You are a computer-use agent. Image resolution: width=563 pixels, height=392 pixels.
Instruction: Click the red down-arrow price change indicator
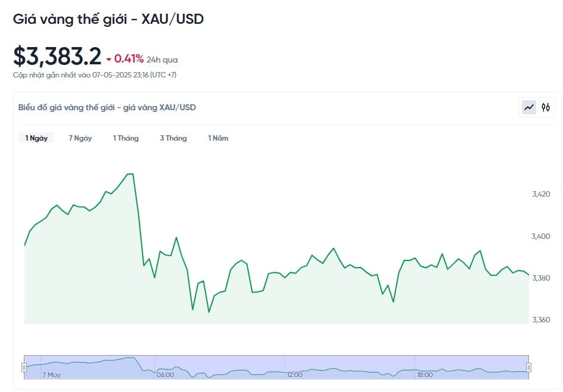pyautogui.click(x=109, y=60)
